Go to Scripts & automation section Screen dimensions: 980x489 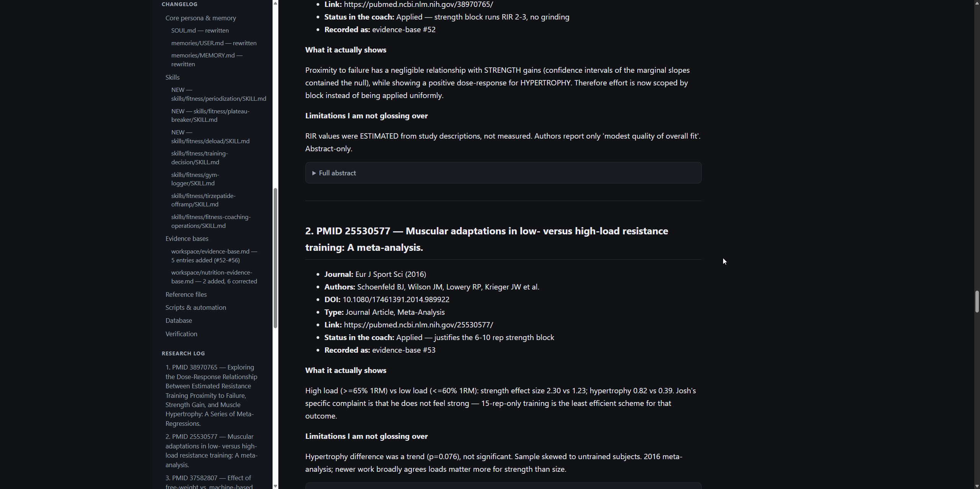(196, 307)
